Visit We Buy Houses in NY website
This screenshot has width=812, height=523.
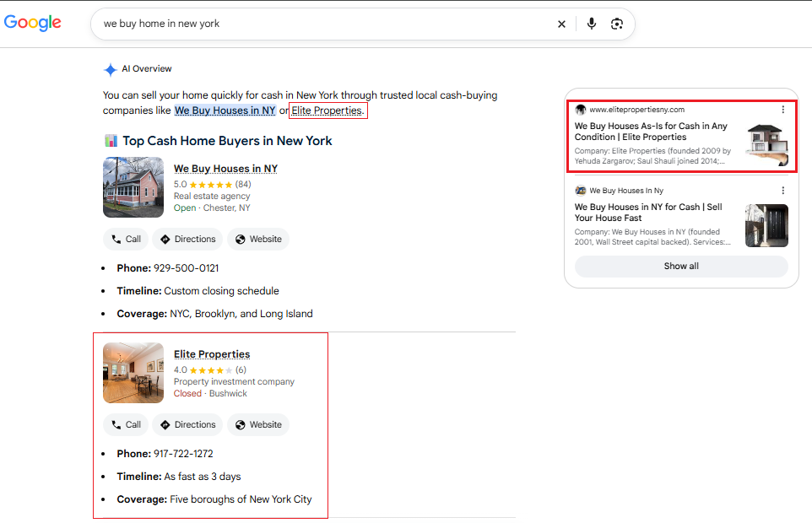click(x=258, y=239)
